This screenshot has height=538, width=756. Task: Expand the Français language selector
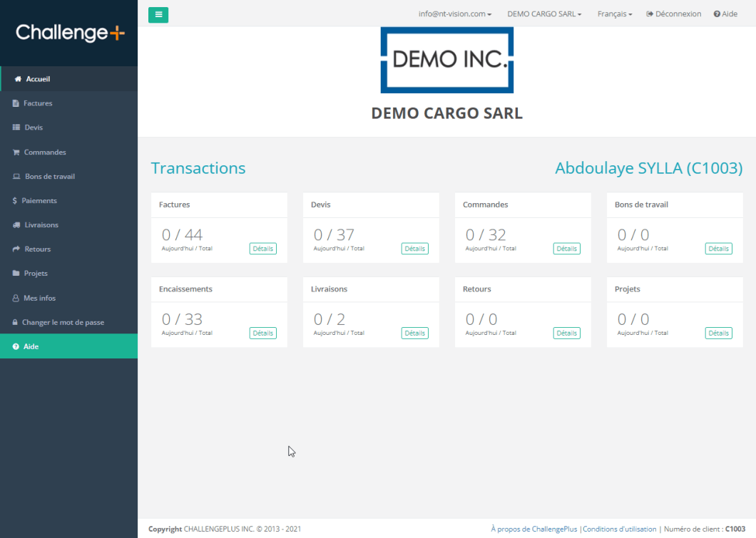614,14
